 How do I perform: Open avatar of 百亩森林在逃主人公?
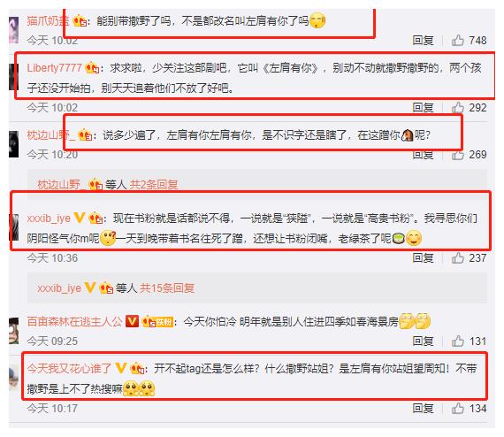point(13,331)
